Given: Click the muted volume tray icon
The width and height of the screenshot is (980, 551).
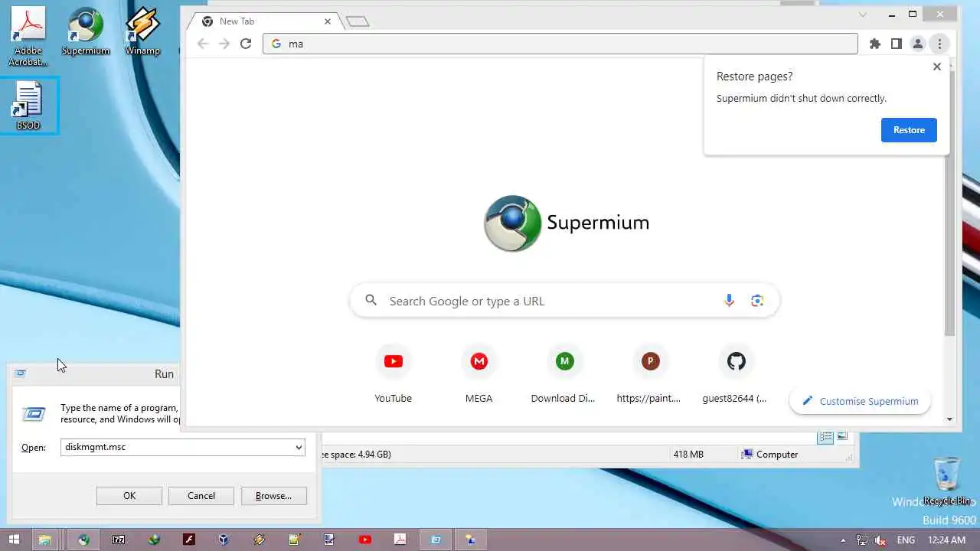Looking at the screenshot, I should coord(881,540).
